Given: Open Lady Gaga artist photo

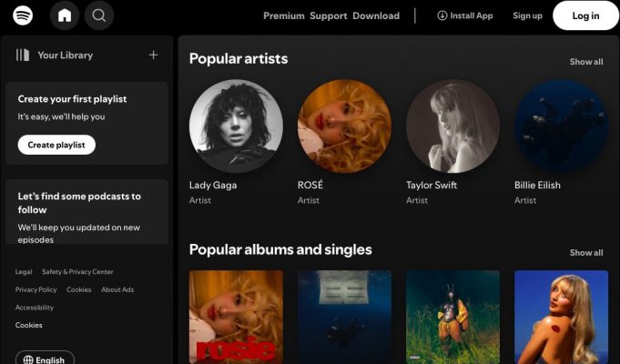Looking at the screenshot, I should (x=236, y=126).
